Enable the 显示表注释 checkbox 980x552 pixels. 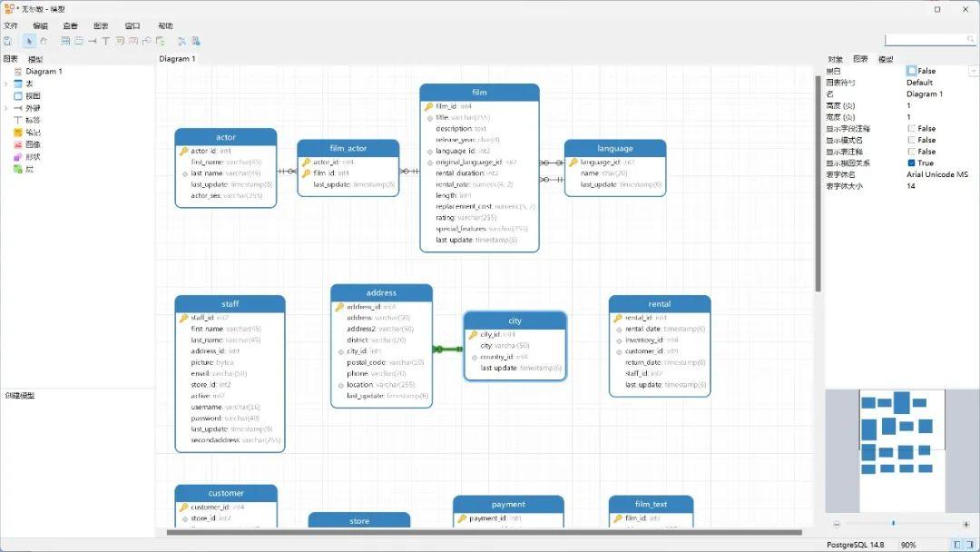(x=911, y=152)
